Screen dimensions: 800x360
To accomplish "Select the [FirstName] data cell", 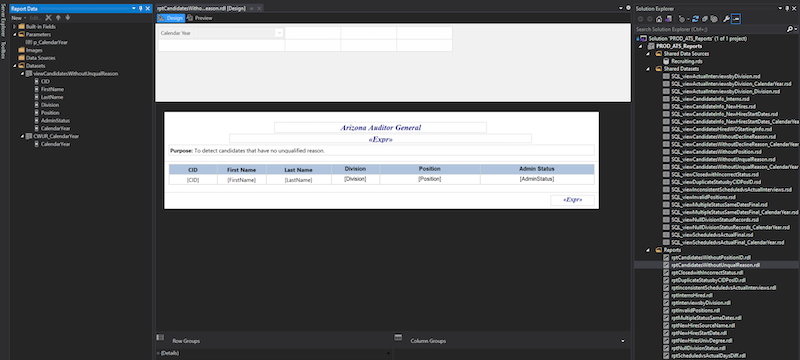I will pos(241,180).
